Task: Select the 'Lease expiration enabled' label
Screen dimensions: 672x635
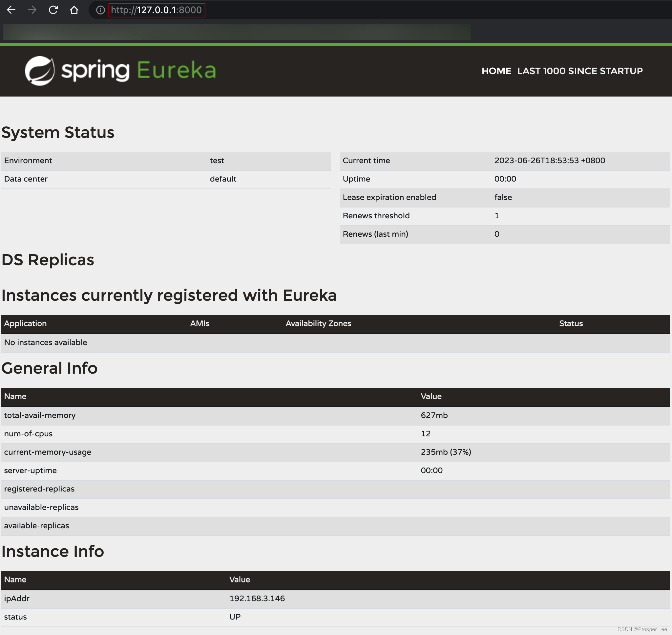Action: [x=389, y=197]
